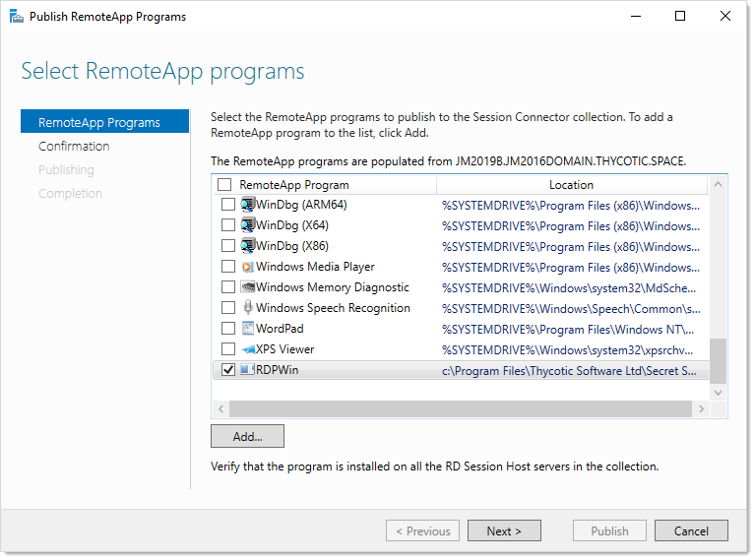755x560 pixels.
Task: Click the RDPWin program icon
Action: [x=247, y=370]
